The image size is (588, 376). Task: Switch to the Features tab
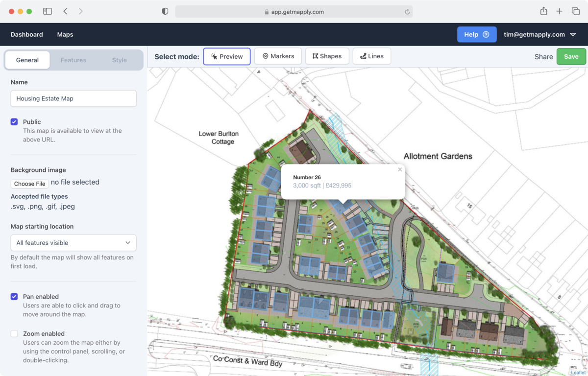click(73, 60)
